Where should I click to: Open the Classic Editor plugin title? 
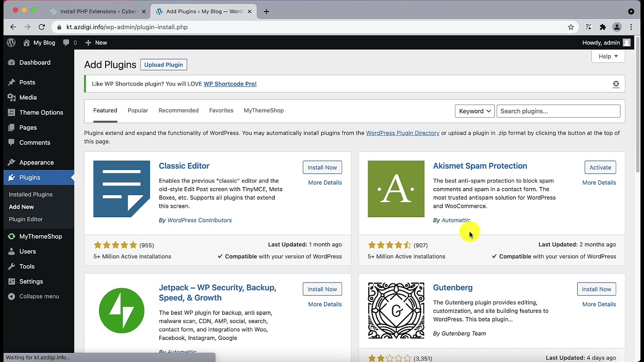click(x=184, y=166)
